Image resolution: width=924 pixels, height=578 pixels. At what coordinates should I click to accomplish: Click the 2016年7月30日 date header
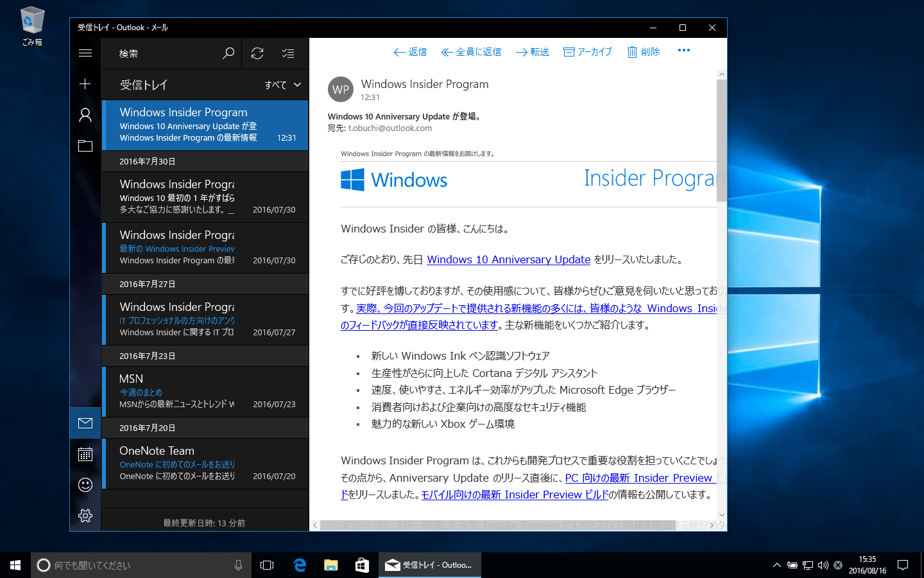pyautogui.click(x=205, y=161)
